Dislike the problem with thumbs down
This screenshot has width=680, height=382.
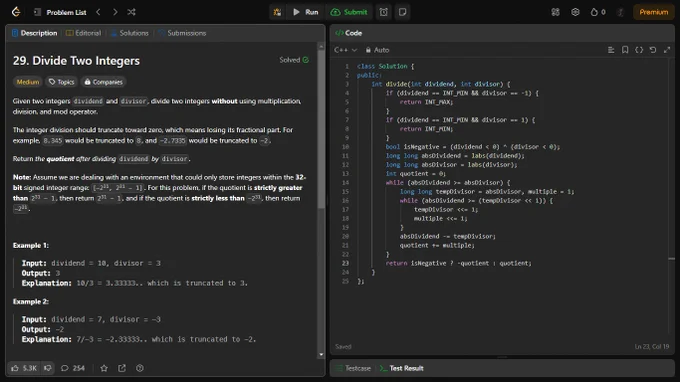tap(48, 368)
